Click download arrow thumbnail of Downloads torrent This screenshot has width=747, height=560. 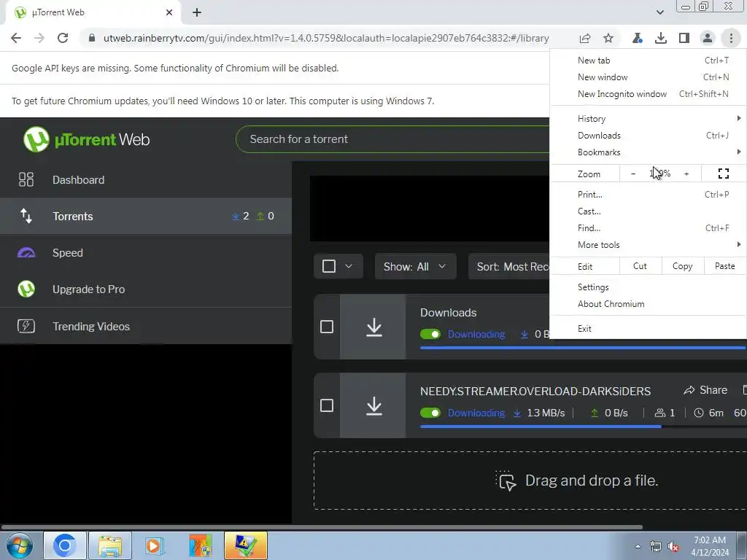point(374,327)
